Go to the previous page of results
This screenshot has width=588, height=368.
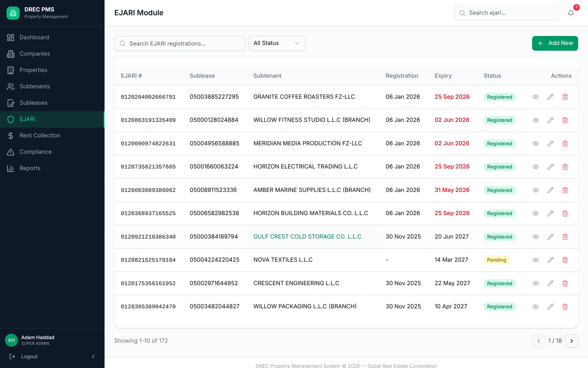point(538,341)
